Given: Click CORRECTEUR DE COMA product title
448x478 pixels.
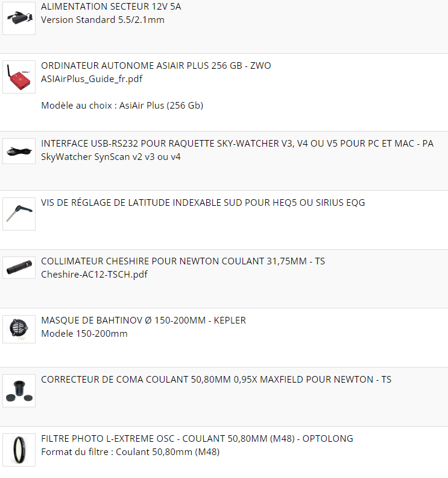Looking at the screenshot, I should pos(216,380).
